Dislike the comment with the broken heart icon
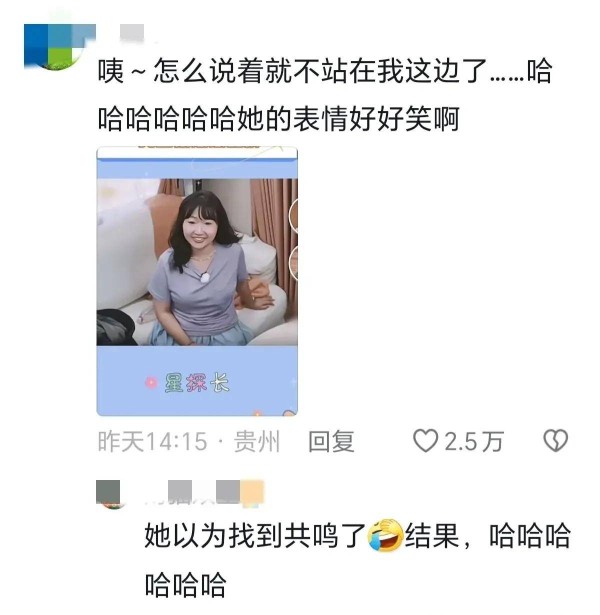Image resolution: width=600 pixels, height=615 pixels. 555,441
